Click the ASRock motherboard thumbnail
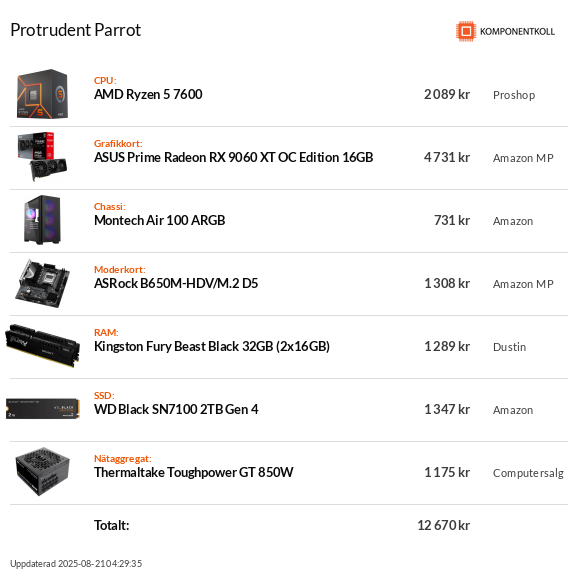This screenshot has width=577, height=577. [x=42, y=283]
